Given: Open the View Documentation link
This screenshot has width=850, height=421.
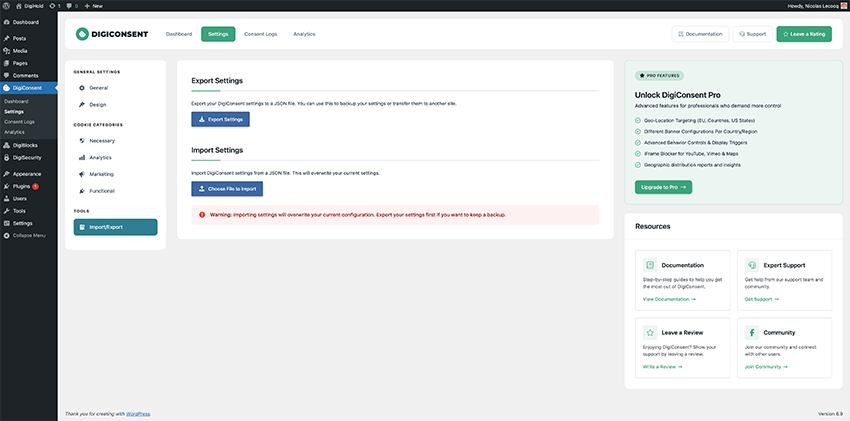Looking at the screenshot, I should [x=669, y=299].
